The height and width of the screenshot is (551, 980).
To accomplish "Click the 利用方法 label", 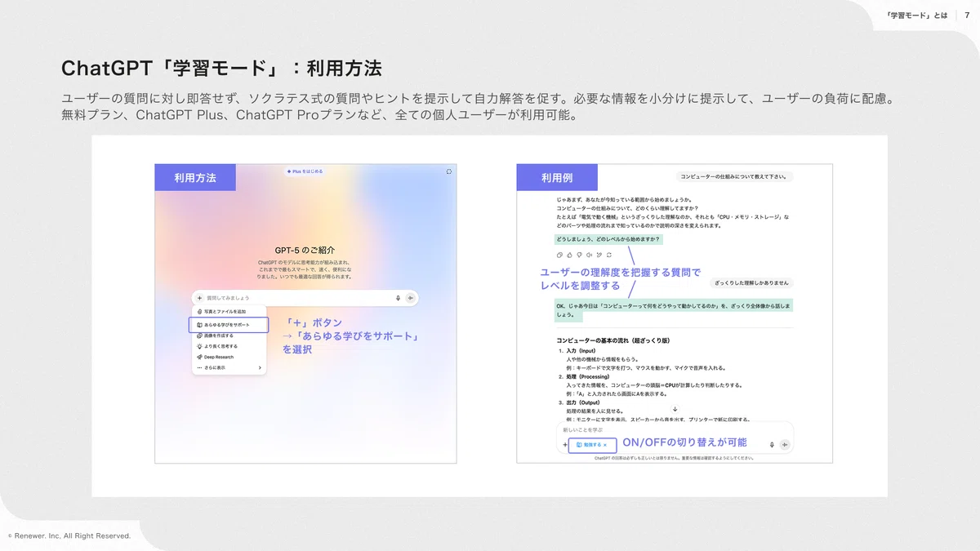I will coord(195,177).
